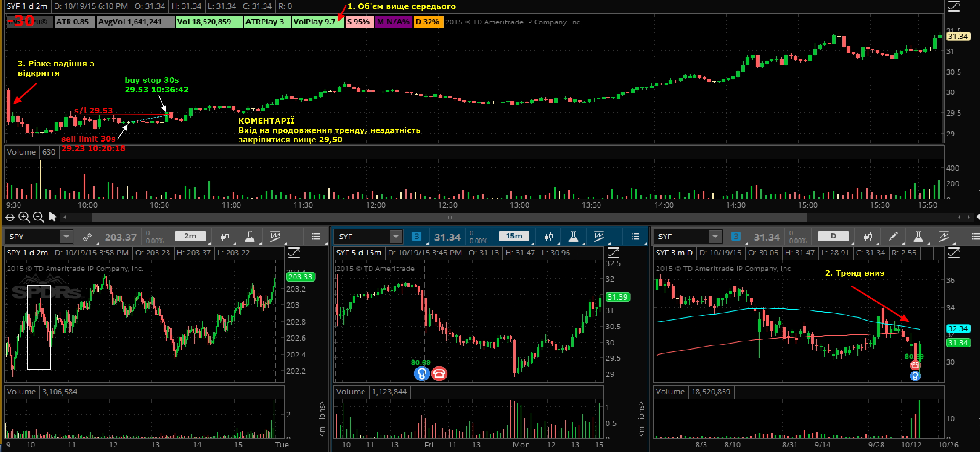The height and width of the screenshot is (452, 980).
Task: Open chart style icon in SYF daily toolbar
Action: (868, 237)
